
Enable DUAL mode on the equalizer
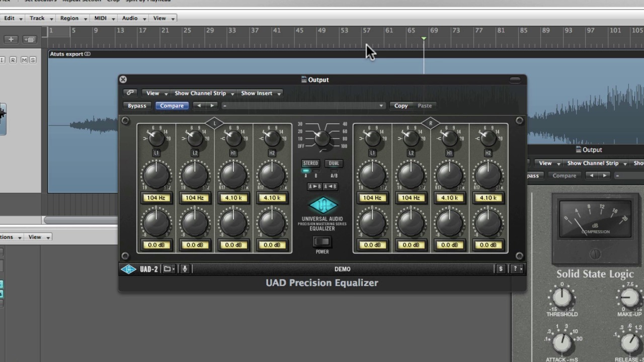pos(334,163)
